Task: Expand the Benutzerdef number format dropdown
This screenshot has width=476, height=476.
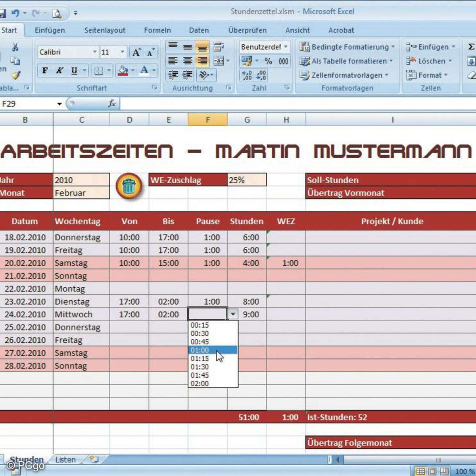Action: click(286, 47)
